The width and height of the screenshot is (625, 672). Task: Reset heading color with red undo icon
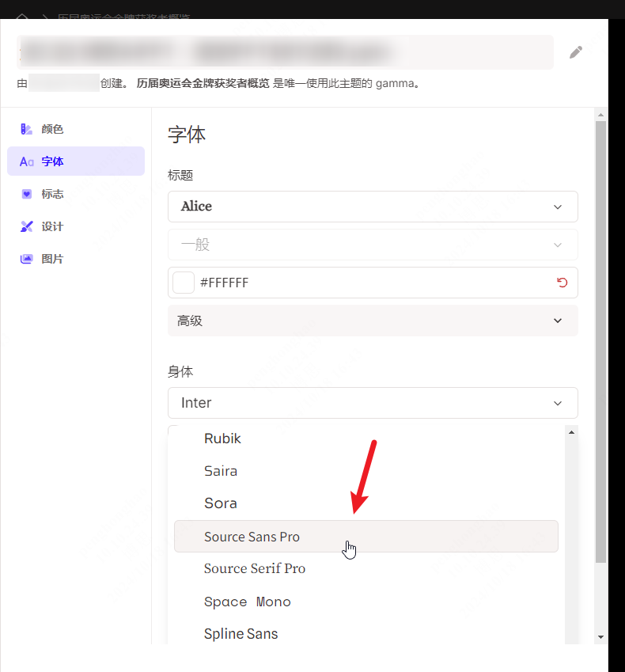[x=562, y=283]
